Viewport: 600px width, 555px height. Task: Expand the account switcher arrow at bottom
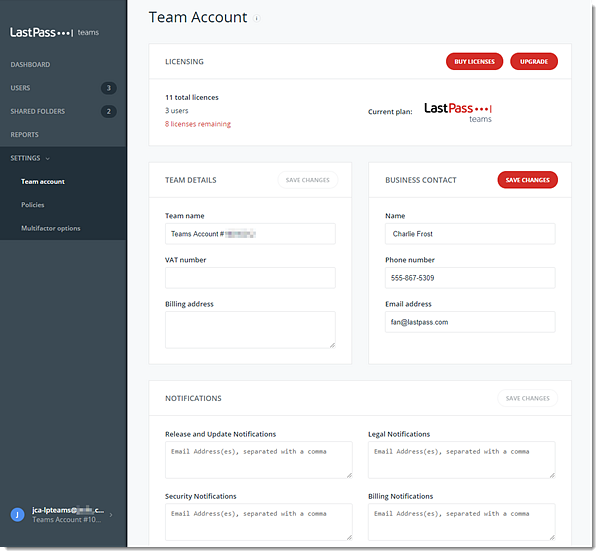[111, 515]
